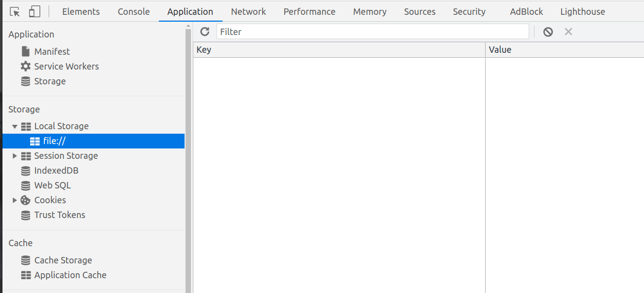Open the Storage overview page

coord(50,81)
